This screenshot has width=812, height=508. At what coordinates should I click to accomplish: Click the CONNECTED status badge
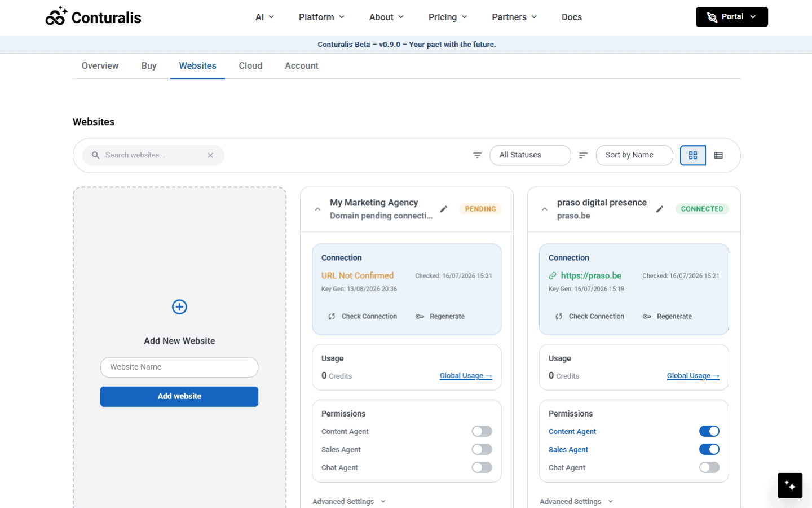click(x=702, y=209)
